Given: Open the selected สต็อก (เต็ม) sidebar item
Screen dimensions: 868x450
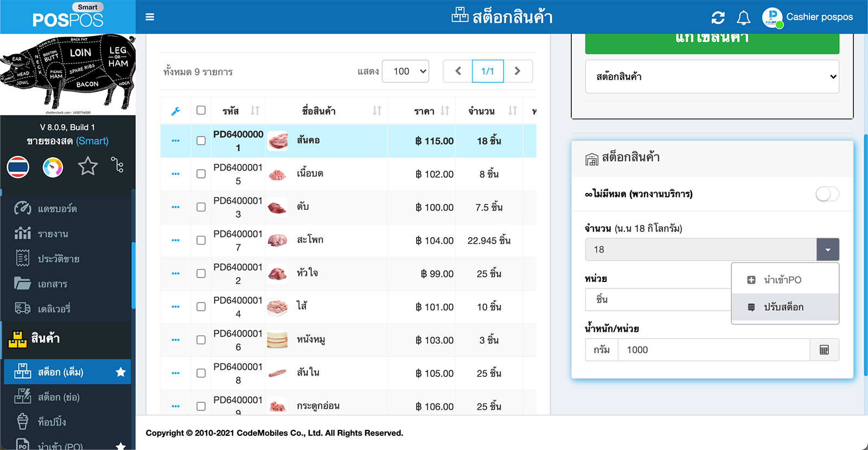Looking at the screenshot, I should click(x=67, y=372).
